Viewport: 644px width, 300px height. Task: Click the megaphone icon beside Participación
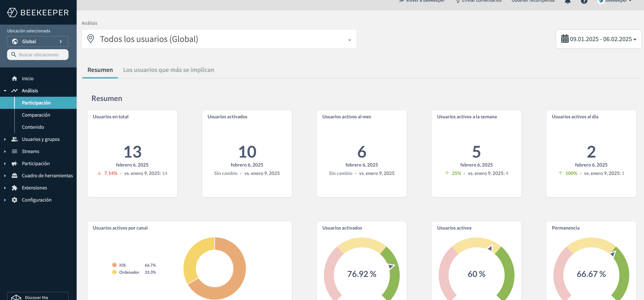(15, 163)
